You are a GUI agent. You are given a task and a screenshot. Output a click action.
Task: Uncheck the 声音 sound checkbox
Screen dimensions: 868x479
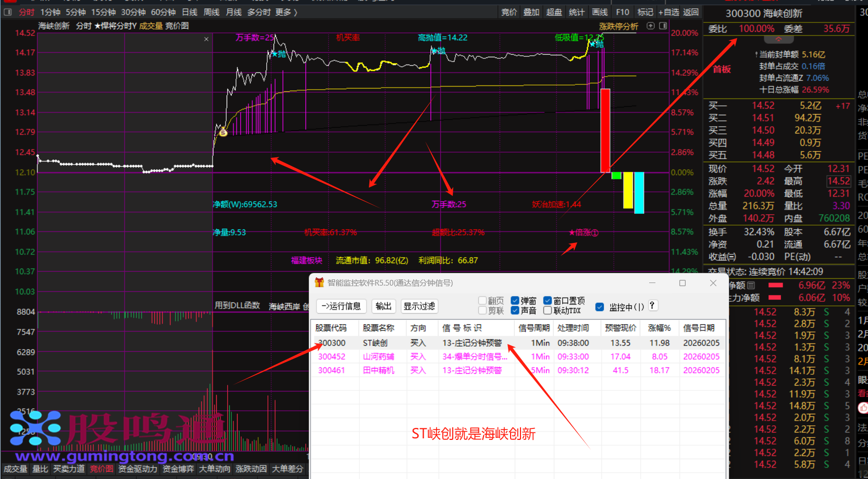[515, 311]
